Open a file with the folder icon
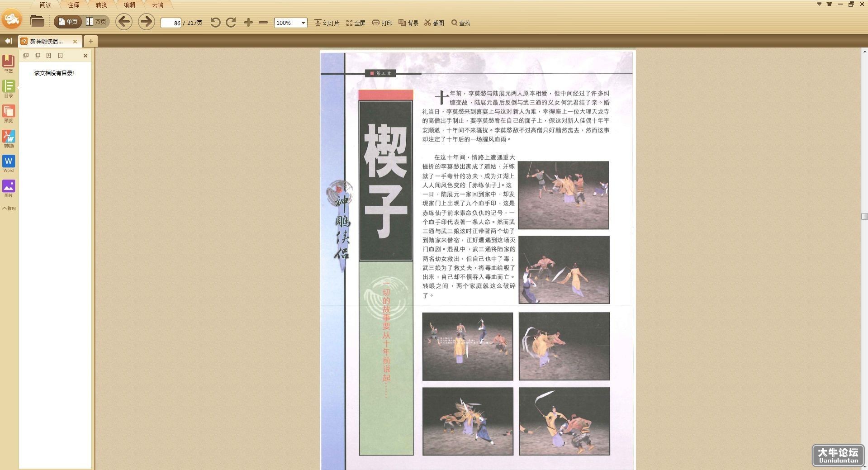Screen dimensions: 868x470 (x=37, y=21)
